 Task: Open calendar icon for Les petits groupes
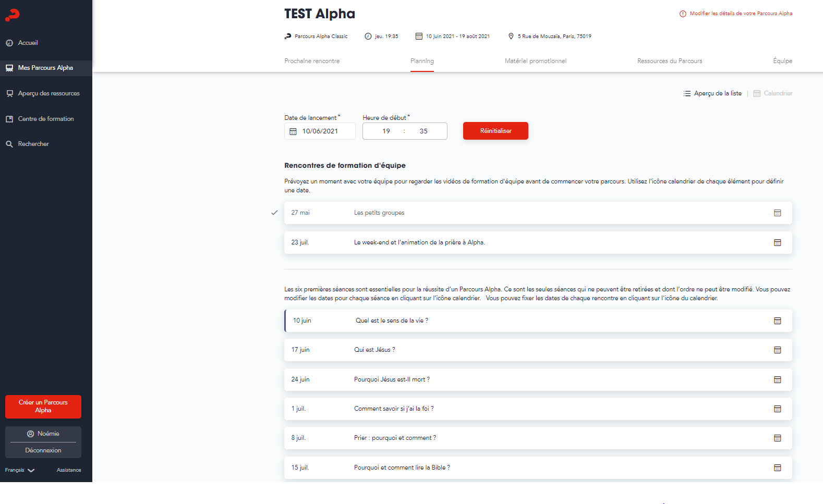click(x=777, y=213)
